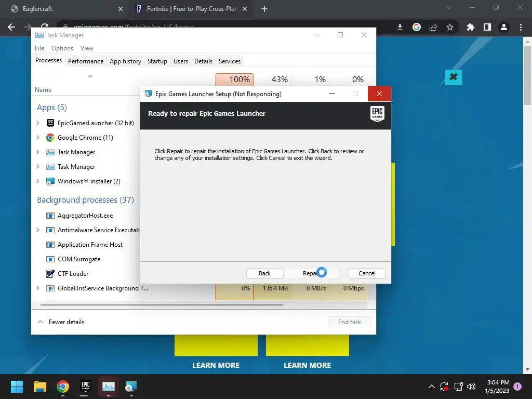The image size is (532, 399).
Task: Click the Chrome page vertical scrollbar thumb
Action: point(527,75)
